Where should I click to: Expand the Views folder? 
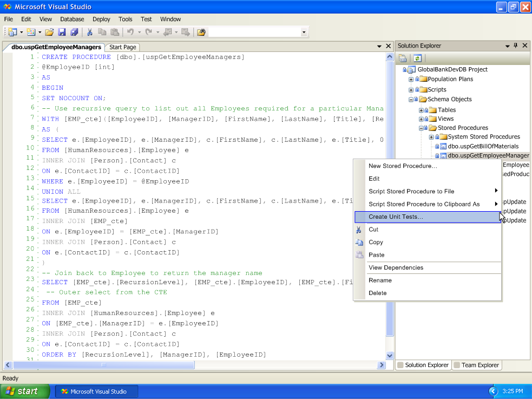[421, 119]
